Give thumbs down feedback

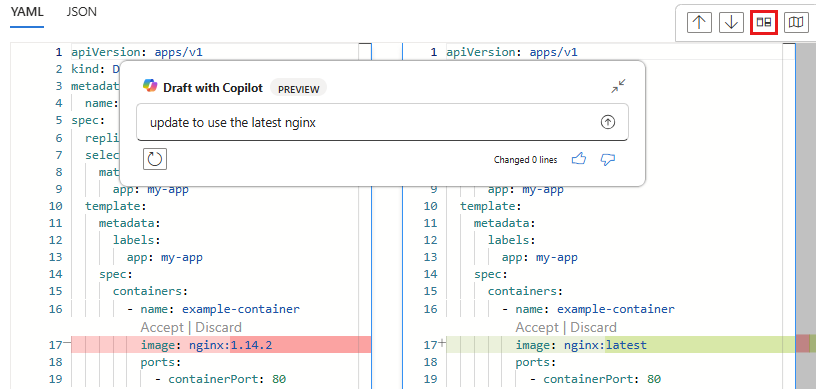(608, 159)
